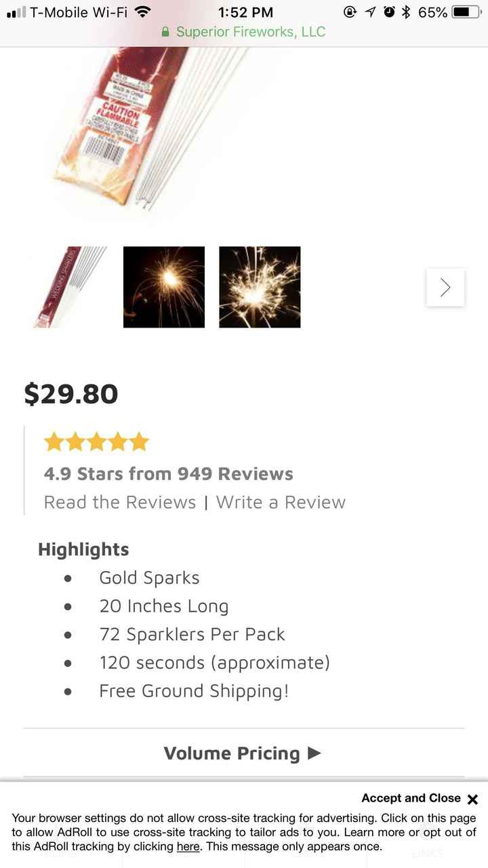Tap the first gold star in the rating
The height and width of the screenshot is (868, 488).
point(52,441)
